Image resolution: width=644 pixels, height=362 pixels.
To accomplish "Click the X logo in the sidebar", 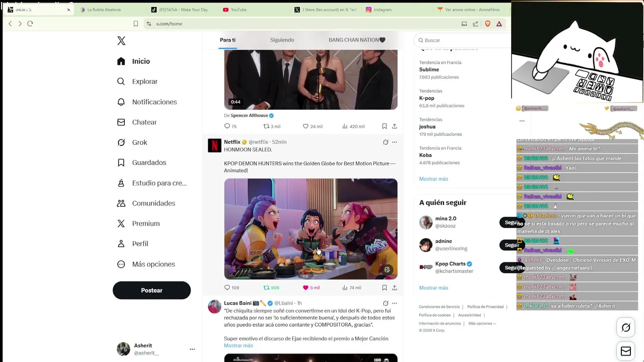I will (x=121, y=41).
